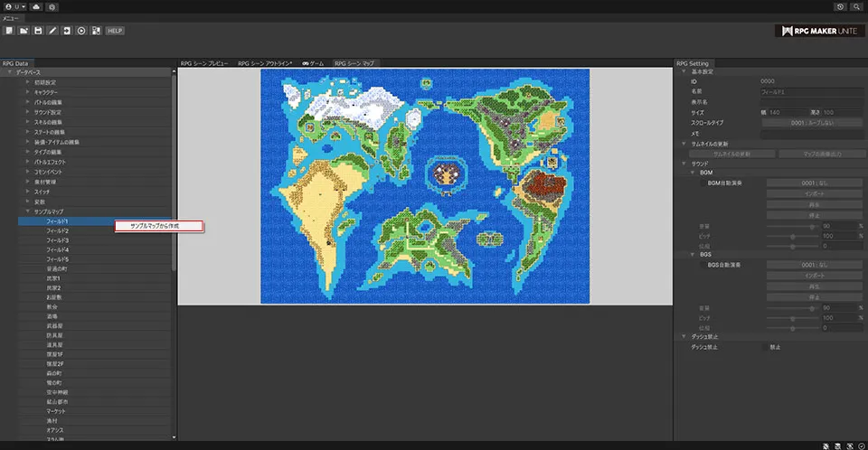Image resolution: width=868 pixels, height=450 pixels.
Task: Click the open folder toolbar icon
Action: (23, 31)
